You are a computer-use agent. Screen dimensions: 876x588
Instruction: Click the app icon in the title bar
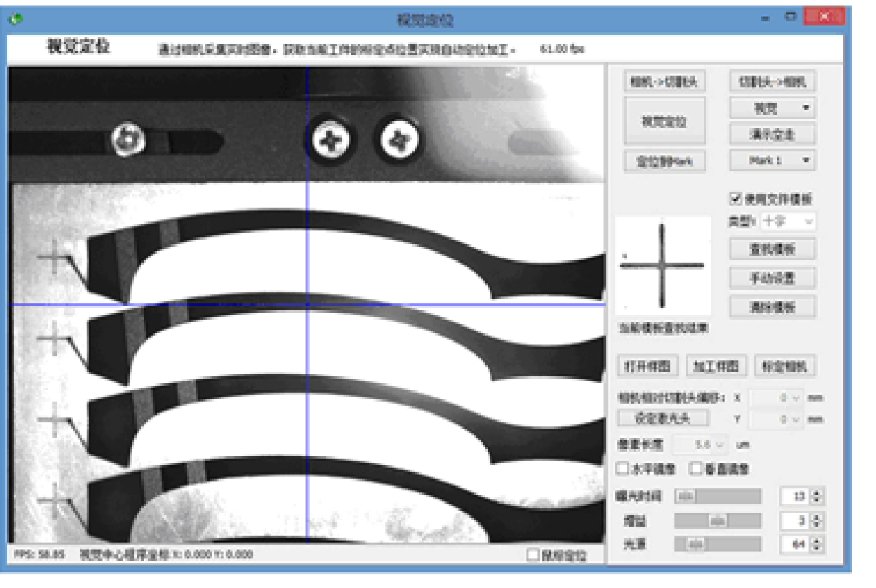15,19
